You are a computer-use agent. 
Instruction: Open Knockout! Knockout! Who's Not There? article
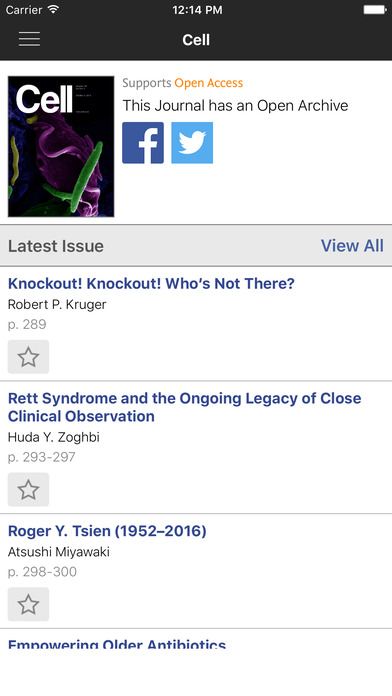pyautogui.click(x=151, y=284)
